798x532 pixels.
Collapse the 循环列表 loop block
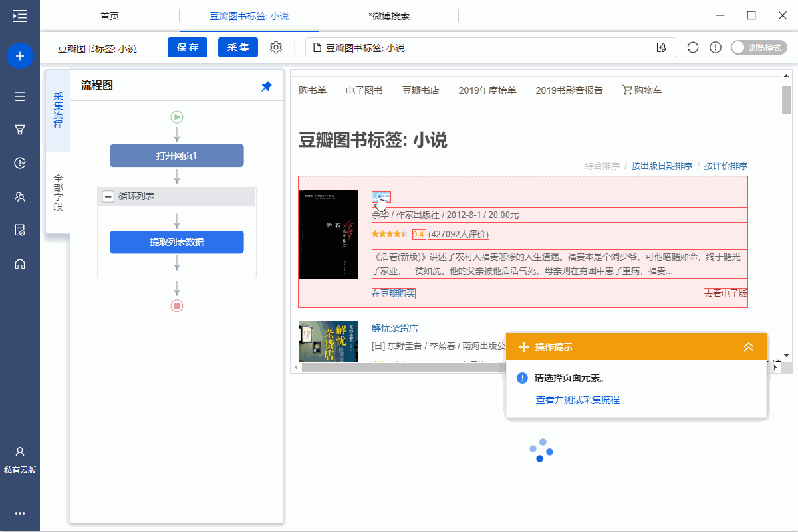point(108,196)
